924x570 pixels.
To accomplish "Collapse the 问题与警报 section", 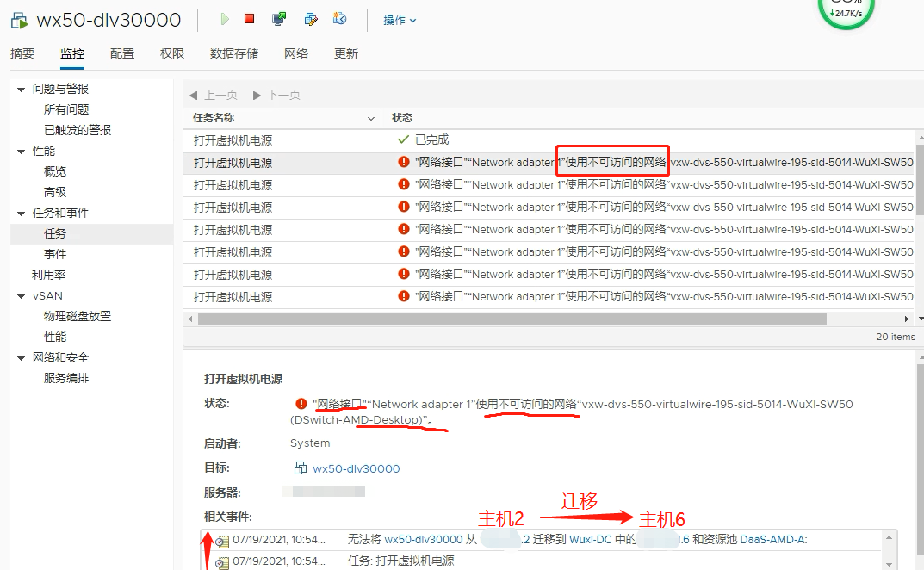I will 20,88.
